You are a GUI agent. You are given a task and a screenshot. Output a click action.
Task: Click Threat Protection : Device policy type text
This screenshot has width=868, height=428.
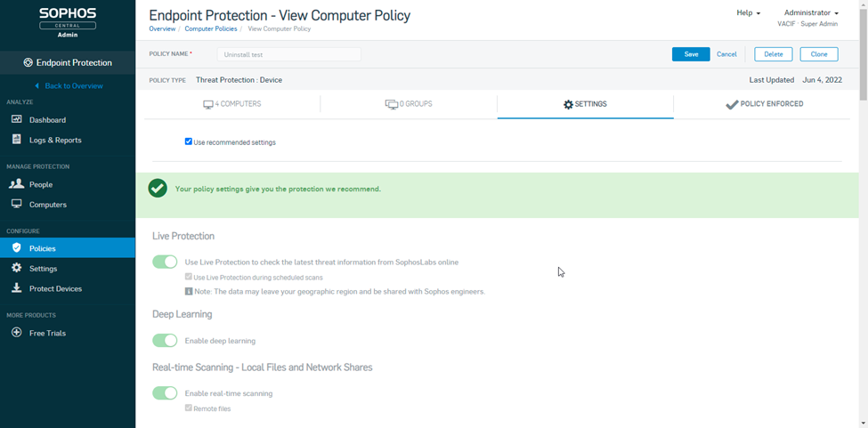coord(239,80)
